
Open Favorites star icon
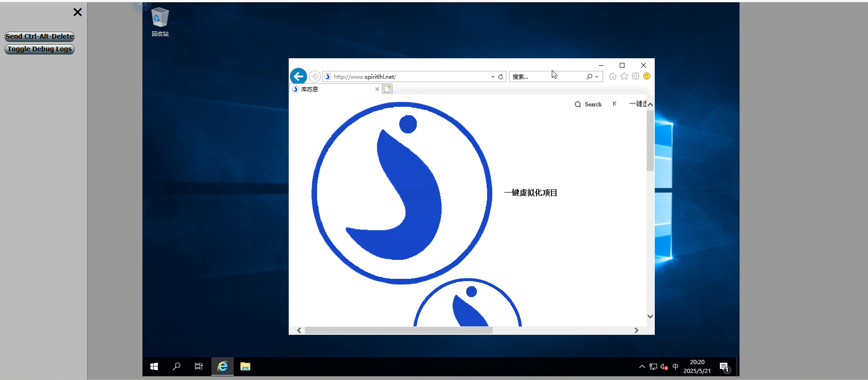(624, 76)
